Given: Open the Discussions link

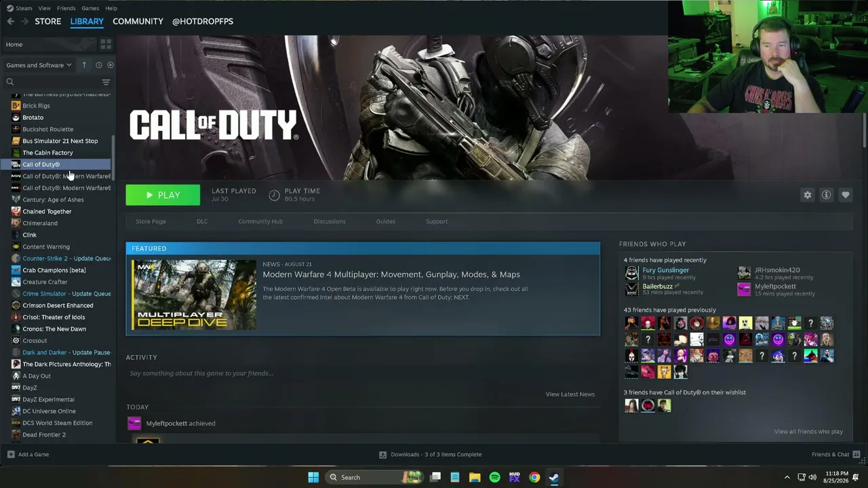Looking at the screenshot, I should [330, 222].
